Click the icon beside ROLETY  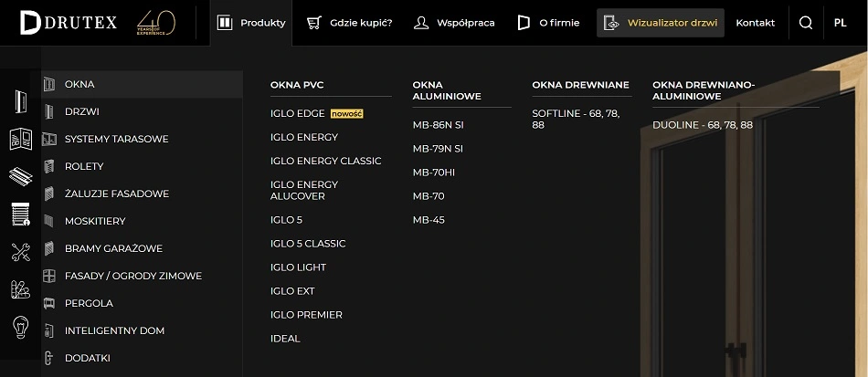pos(49,166)
